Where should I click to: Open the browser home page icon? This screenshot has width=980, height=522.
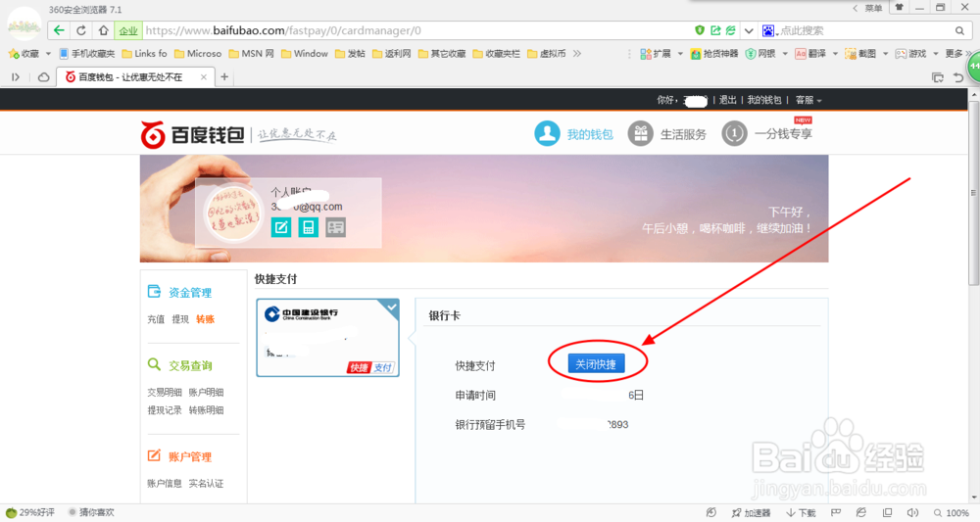[x=104, y=30]
